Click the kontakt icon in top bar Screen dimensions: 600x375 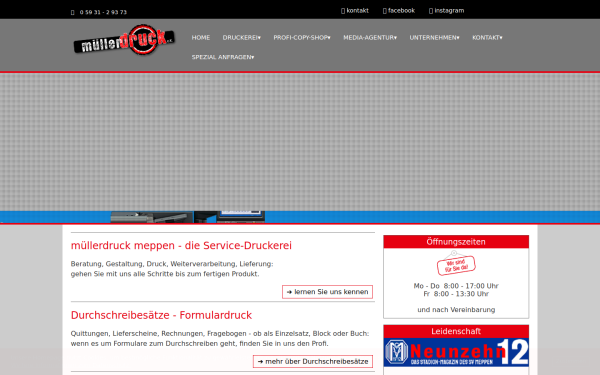point(343,11)
